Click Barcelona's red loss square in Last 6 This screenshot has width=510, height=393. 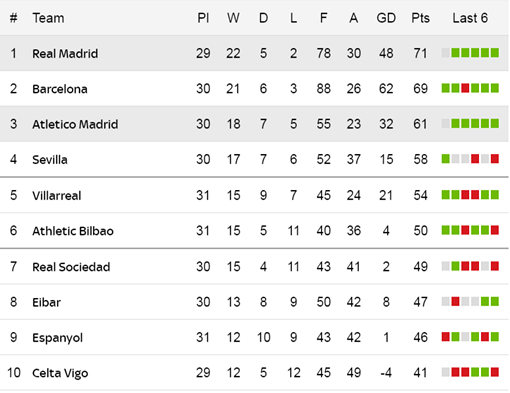[x=465, y=88]
